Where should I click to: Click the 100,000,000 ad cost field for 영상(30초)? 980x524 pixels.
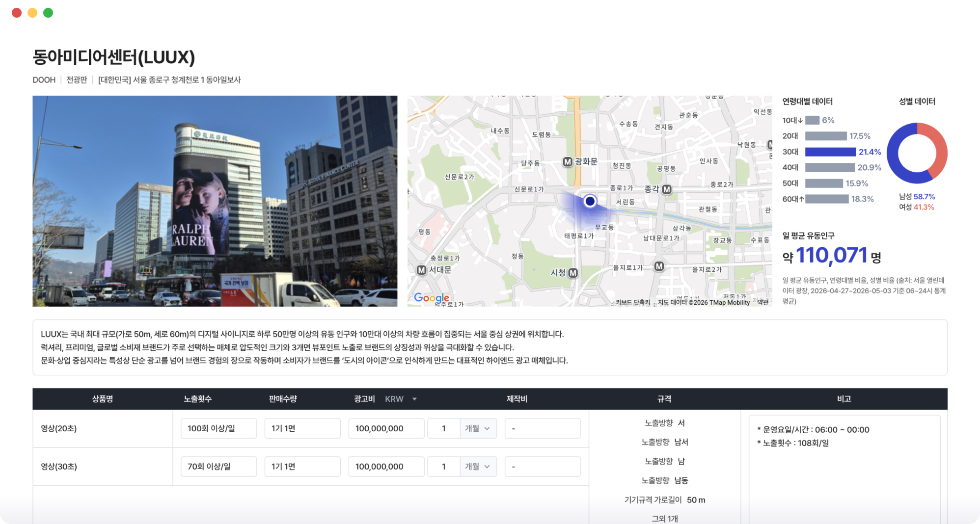pos(386,467)
